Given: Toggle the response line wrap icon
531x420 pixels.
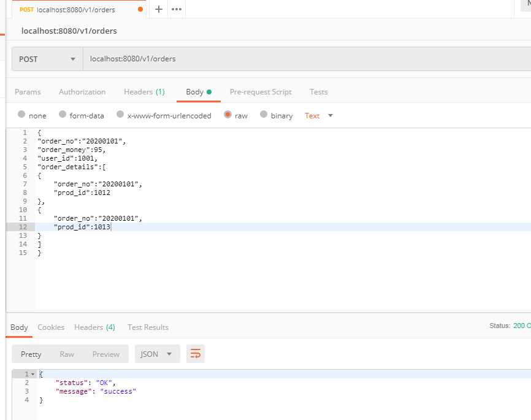Looking at the screenshot, I should point(196,354).
